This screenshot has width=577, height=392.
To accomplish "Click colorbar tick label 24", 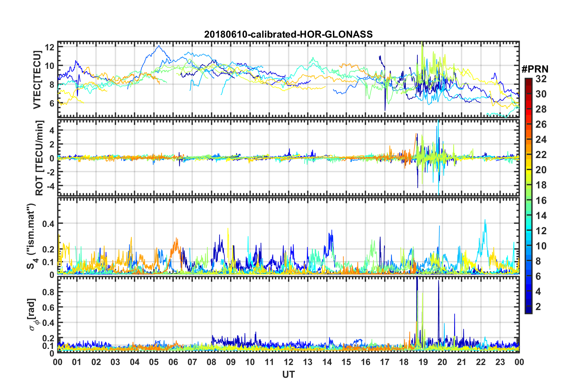I will point(541,140).
